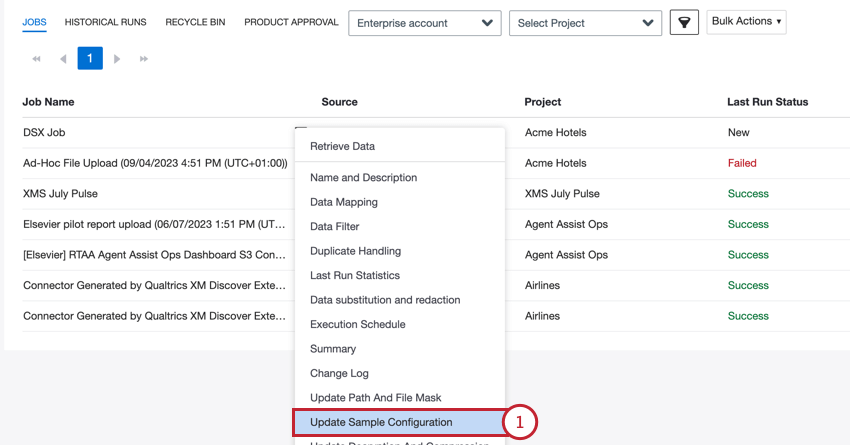Switch to the Product Approval tab
Screen dimensions: 850x445
[291, 22]
